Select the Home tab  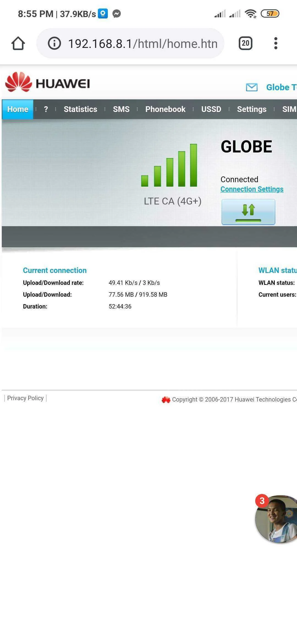(x=18, y=109)
